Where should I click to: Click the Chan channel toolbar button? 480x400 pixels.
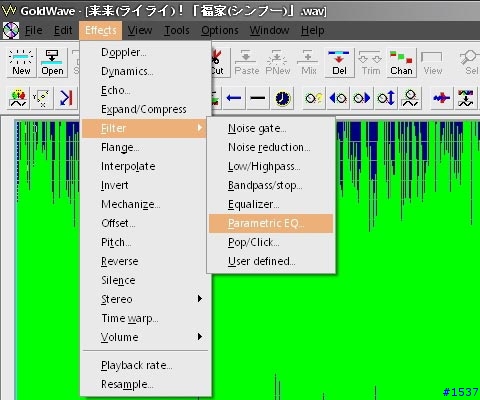click(402, 63)
